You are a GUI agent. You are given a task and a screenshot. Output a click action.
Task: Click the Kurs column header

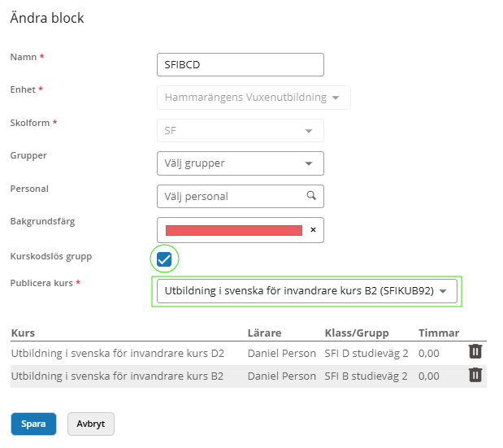[23, 333]
